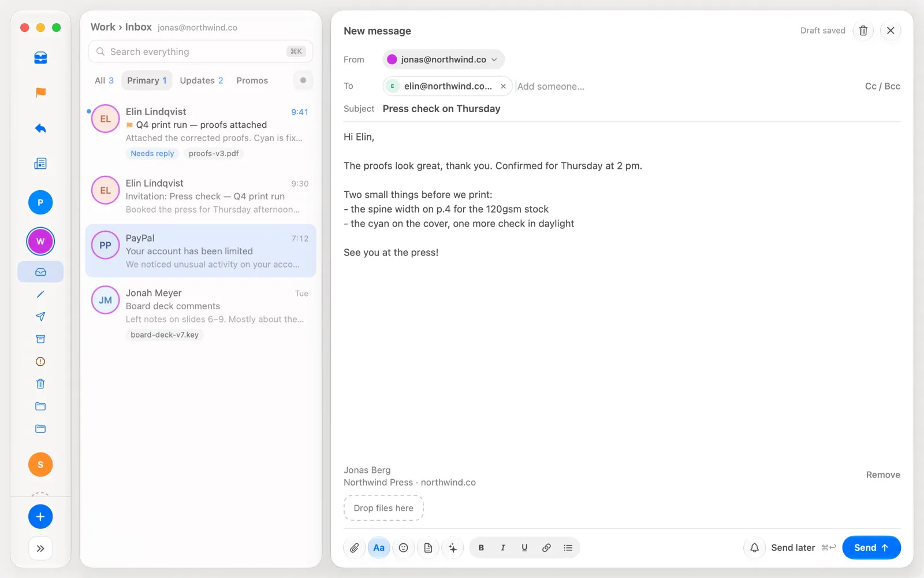The height and width of the screenshot is (578, 924).
Task: Switch to the Primary tab
Action: click(147, 80)
